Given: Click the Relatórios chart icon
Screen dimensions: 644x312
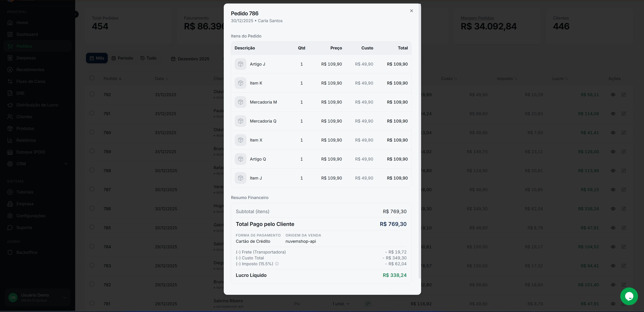Looking at the screenshot, I should 10,140.
